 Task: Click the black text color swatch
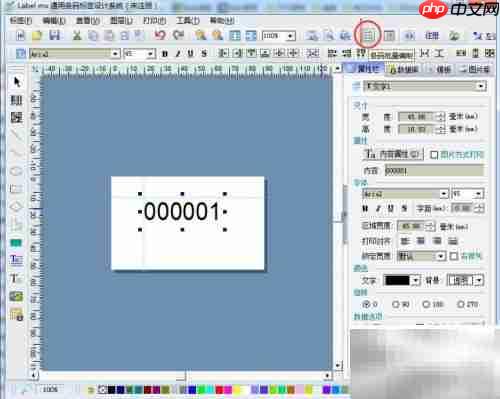click(x=397, y=280)
